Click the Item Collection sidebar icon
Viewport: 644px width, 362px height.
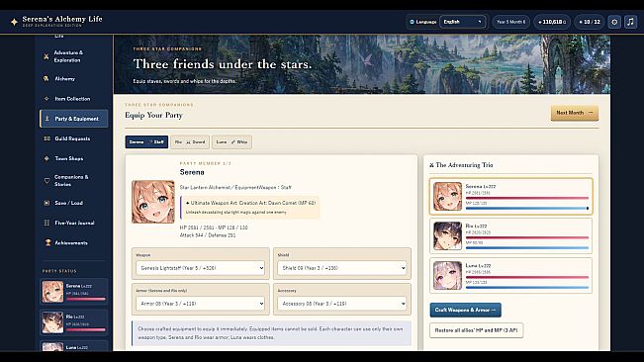[46, 99]
